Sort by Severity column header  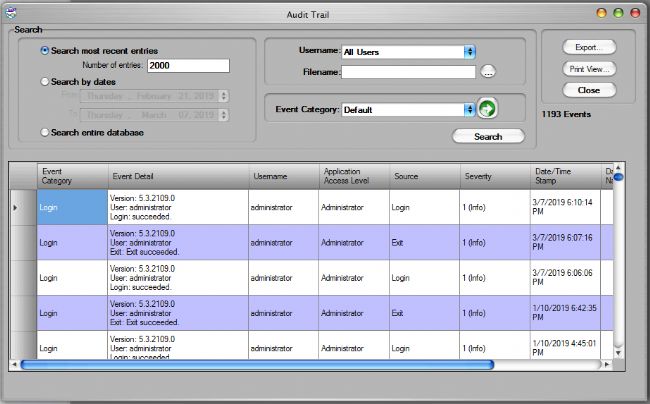495,176
